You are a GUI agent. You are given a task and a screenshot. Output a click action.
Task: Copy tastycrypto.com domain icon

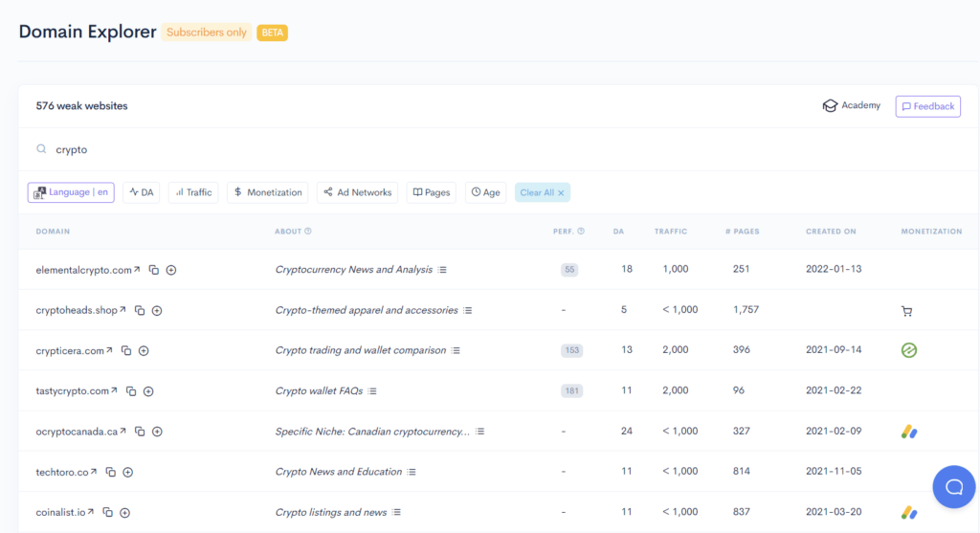point(130,391)
